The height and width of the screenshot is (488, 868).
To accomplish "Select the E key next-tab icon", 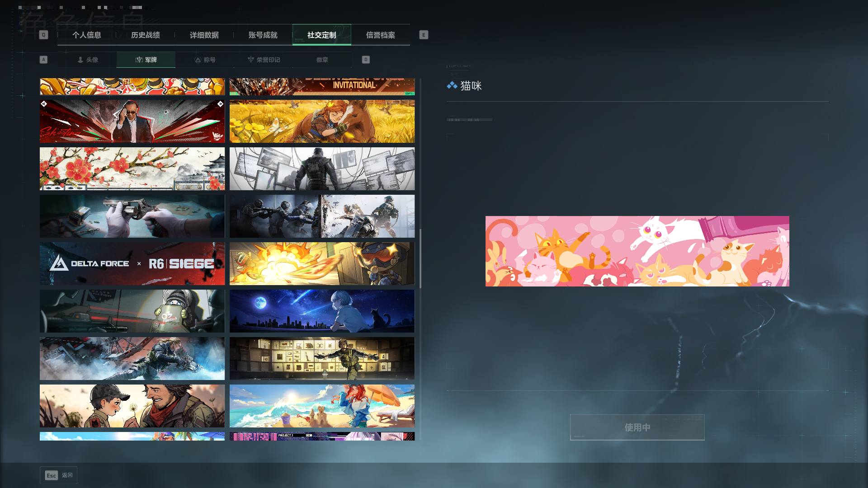I will tap(424, 35).
